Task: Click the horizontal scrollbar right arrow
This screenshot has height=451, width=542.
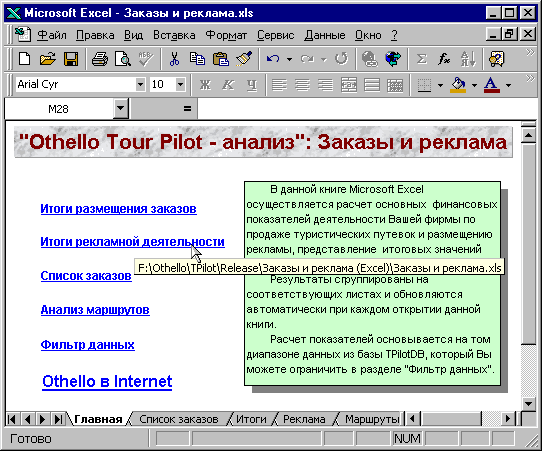Action: pyautogui.click(x=508, y=419)
